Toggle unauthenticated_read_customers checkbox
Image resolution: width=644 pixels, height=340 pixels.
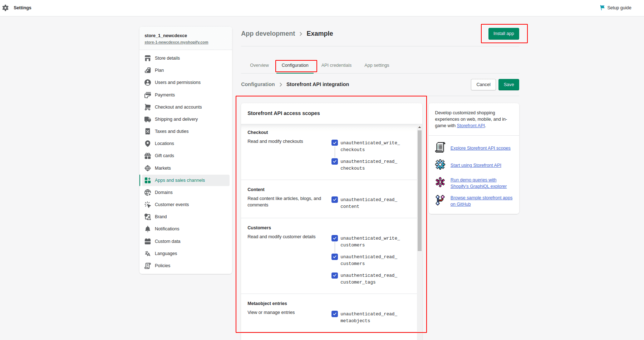pyautogui.click(x=335, y=257)
